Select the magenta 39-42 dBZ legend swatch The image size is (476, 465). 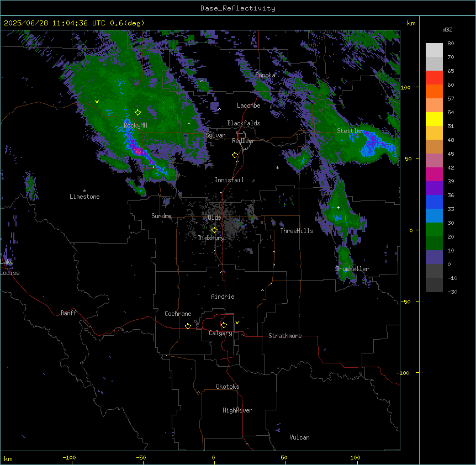(x=434, y=174)
